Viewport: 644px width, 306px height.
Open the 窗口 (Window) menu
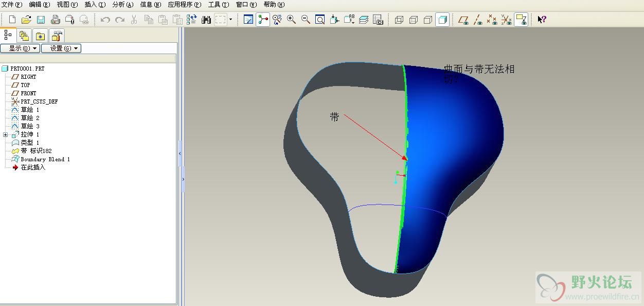(246, 5)
